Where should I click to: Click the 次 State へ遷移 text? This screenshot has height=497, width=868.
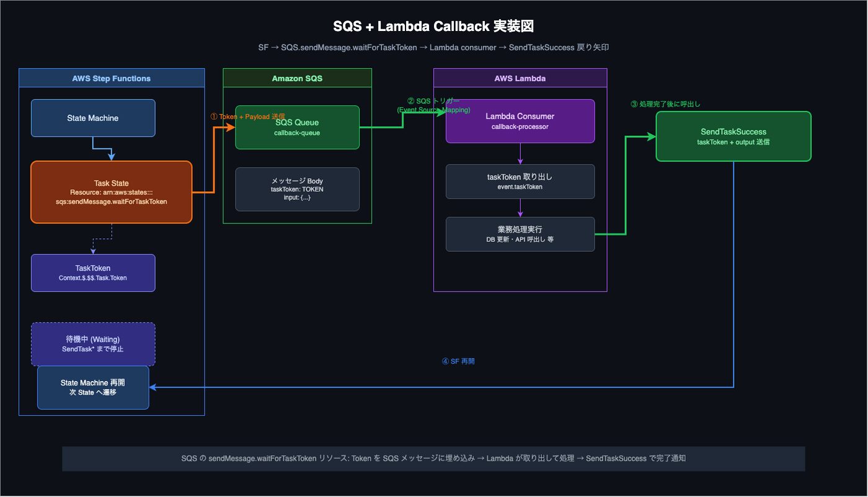click(x=93, y=392)
